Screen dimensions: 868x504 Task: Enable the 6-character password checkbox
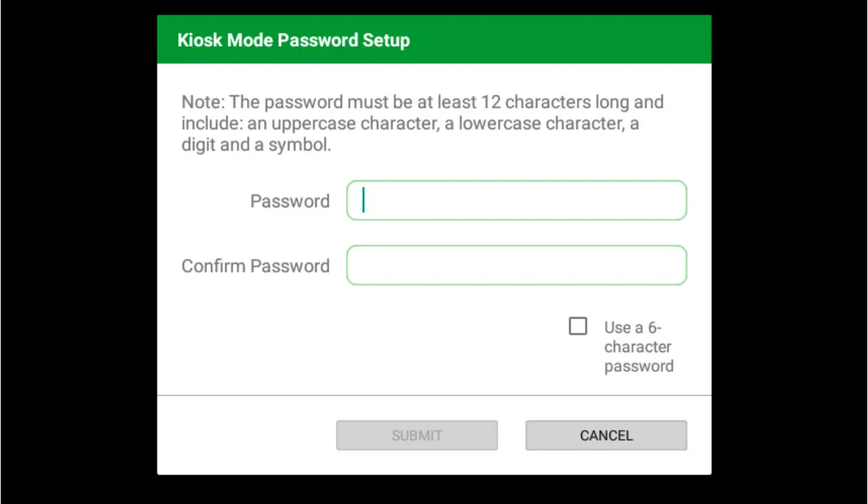click(x=578, y=327)
